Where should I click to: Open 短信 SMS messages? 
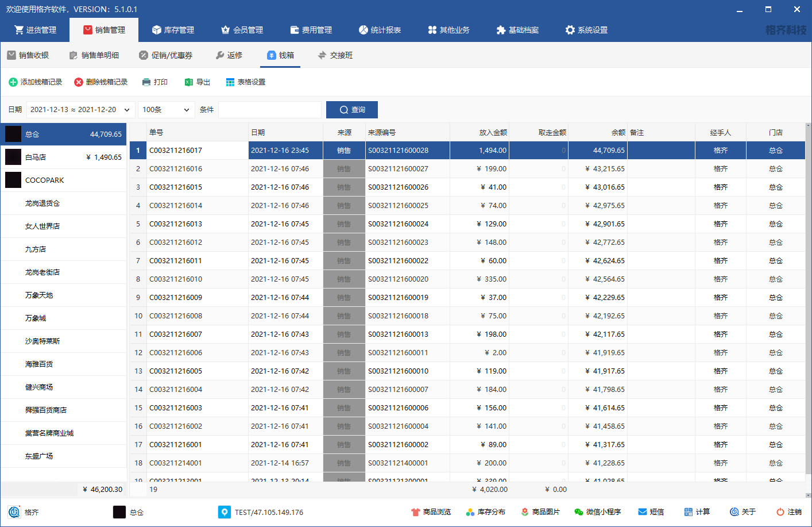[x=651, y=512]
